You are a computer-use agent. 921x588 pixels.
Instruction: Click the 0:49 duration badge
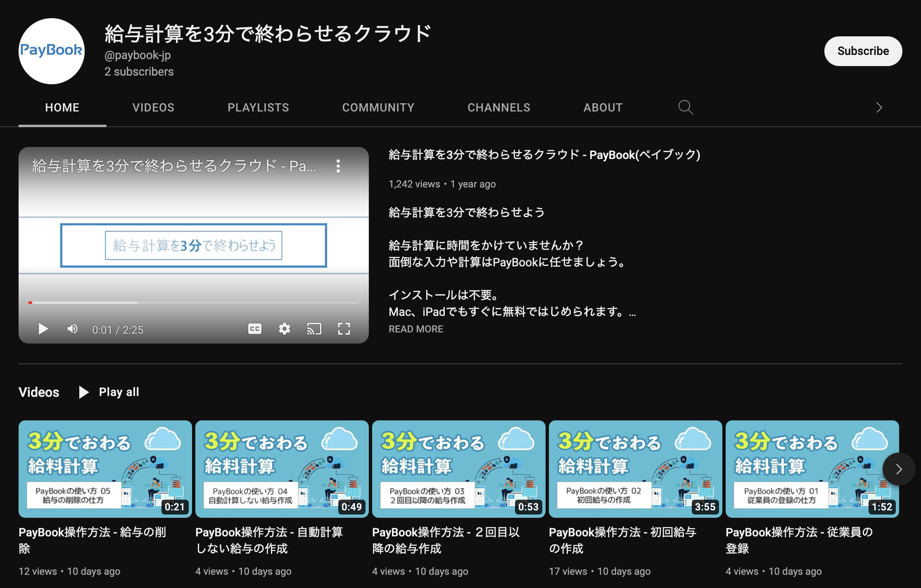[x=351, y=507]
